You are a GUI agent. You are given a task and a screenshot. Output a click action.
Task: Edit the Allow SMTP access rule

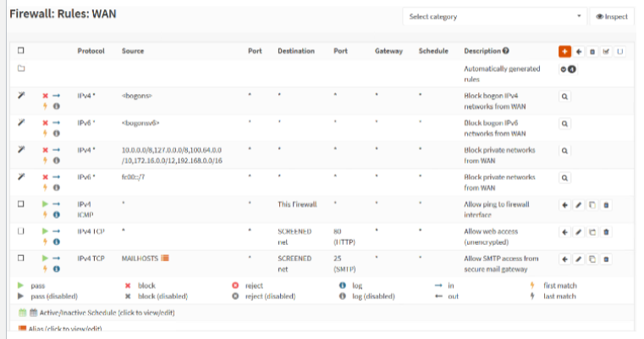click(578, 259)
